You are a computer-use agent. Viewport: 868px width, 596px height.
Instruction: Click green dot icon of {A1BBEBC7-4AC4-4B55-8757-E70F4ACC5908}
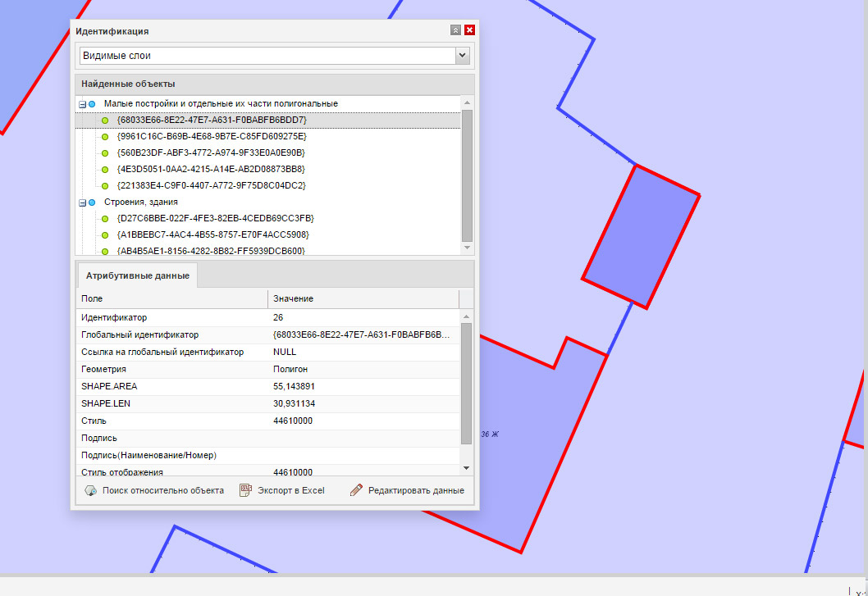click(x=105, y=235)
